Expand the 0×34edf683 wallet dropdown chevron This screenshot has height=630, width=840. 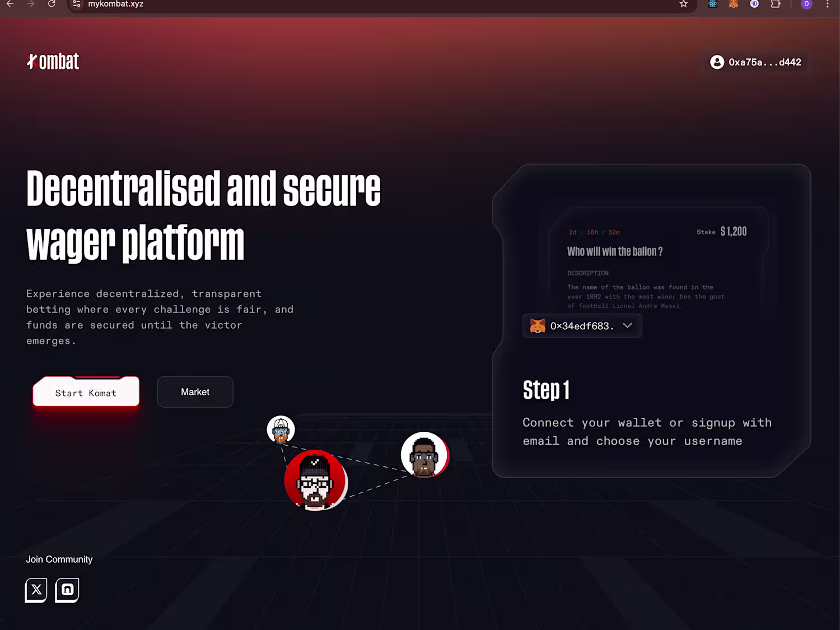pos(627,326)
